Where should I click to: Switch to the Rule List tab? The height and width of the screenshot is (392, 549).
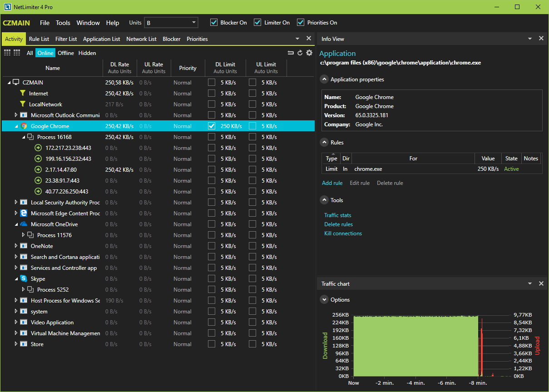[39, 39]
